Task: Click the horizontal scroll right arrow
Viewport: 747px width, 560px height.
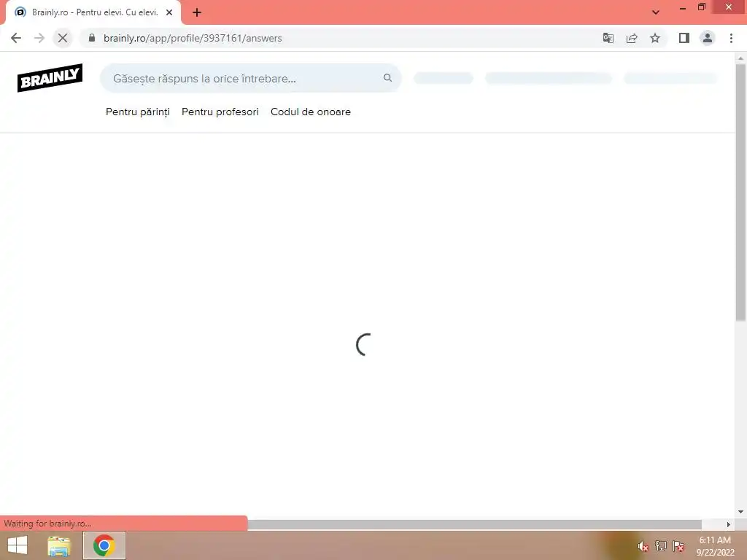Action: (729, 524)
